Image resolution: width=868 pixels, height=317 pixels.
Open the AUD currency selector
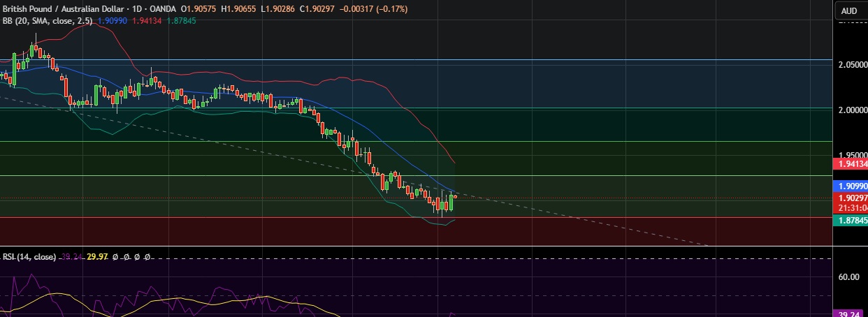pos(851,10)
